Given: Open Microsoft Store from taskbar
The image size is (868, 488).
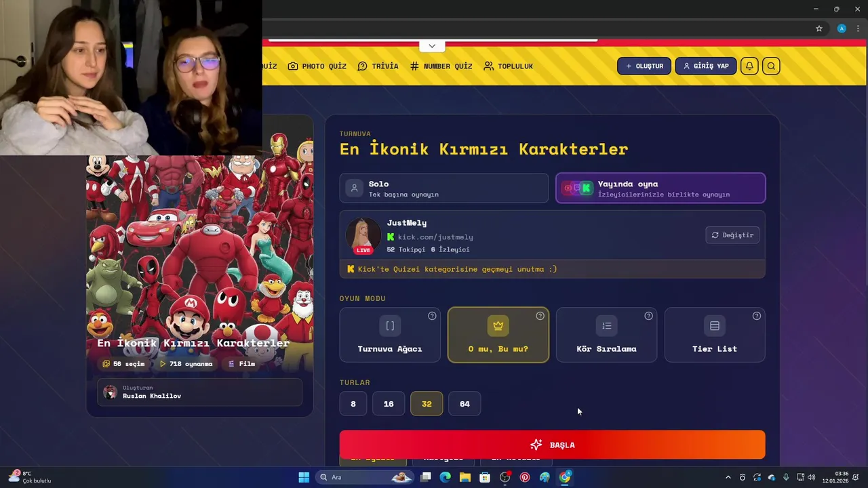Looking at the screenshot, I should click(485, 477).
